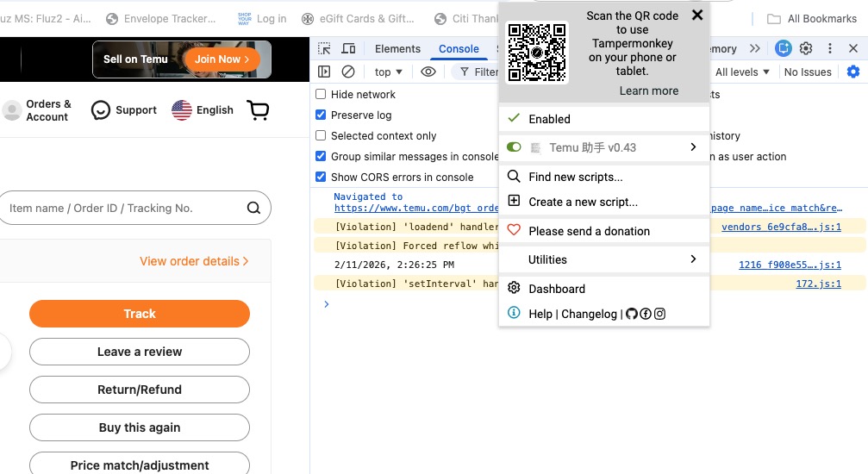Image resolution: width=868 pixels, height=474 pixels.
Task: Open the Temu shopping cart
Action: 258,110
